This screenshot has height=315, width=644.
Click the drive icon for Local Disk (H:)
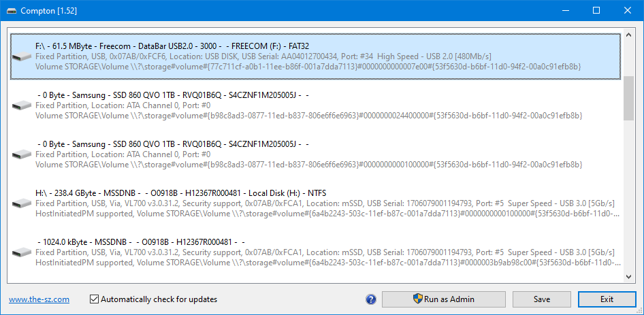22,203
